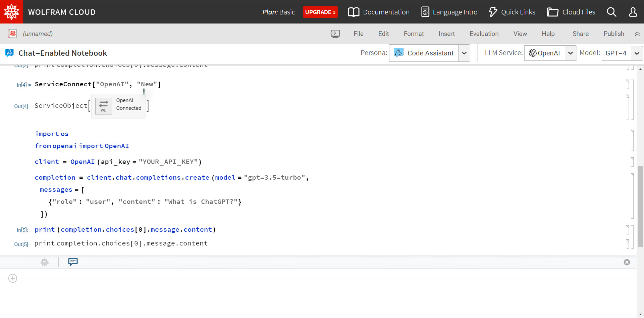Click the "gpt-3.5-turbo" model string
The image size is (644, 318).
point(274,178)
